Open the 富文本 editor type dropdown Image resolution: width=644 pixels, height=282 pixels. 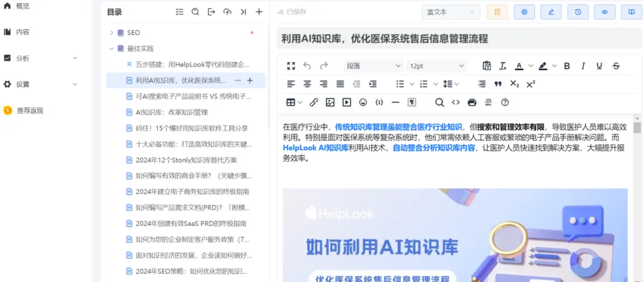click(x=451, y=12)
